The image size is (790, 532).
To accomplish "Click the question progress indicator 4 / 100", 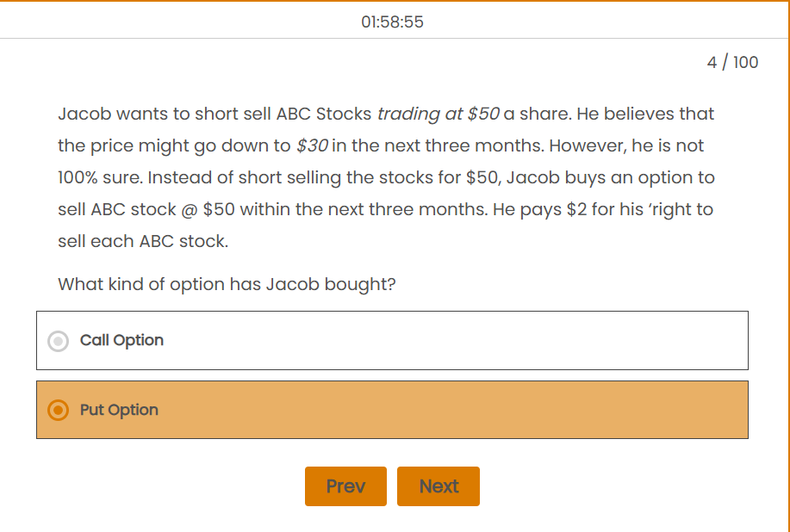I will click(732, 62).
